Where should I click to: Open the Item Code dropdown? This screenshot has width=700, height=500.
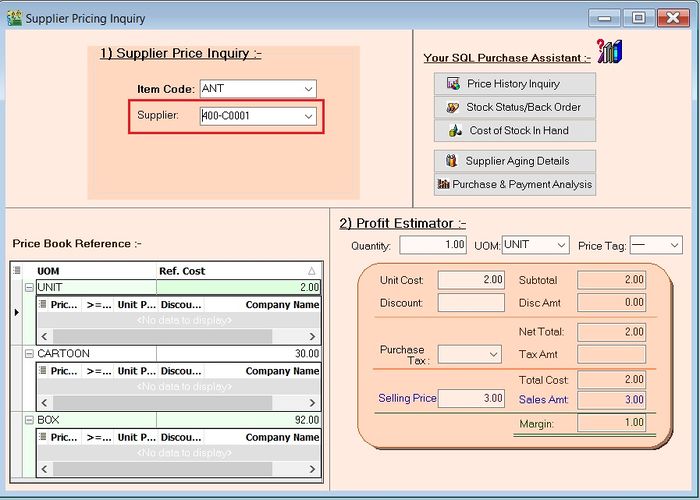click(x=308, y=89)
